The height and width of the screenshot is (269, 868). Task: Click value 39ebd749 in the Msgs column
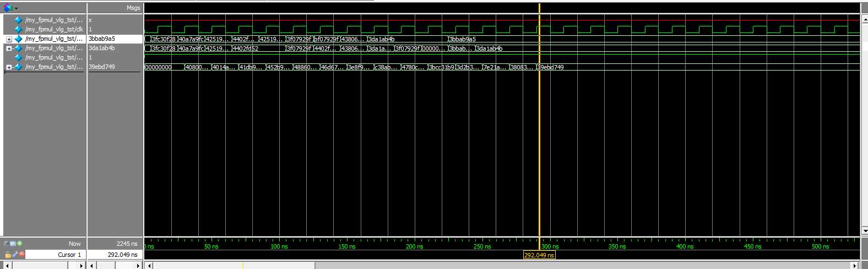(102, 67)
